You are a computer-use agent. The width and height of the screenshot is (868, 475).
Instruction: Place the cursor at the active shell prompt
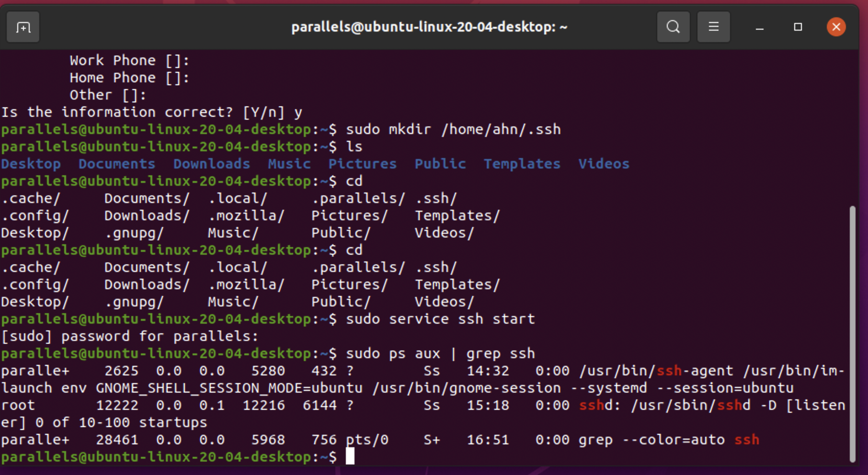pyautogui.click(x=351, y=456)
